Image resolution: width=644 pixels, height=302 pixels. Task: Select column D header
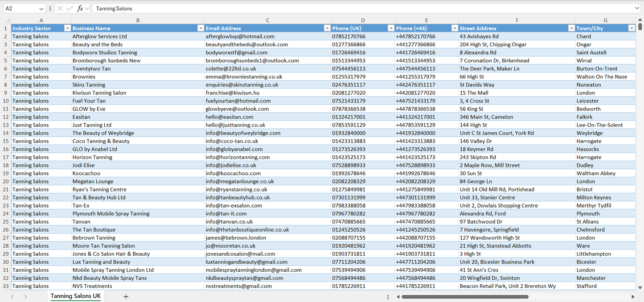coord(363,20)
